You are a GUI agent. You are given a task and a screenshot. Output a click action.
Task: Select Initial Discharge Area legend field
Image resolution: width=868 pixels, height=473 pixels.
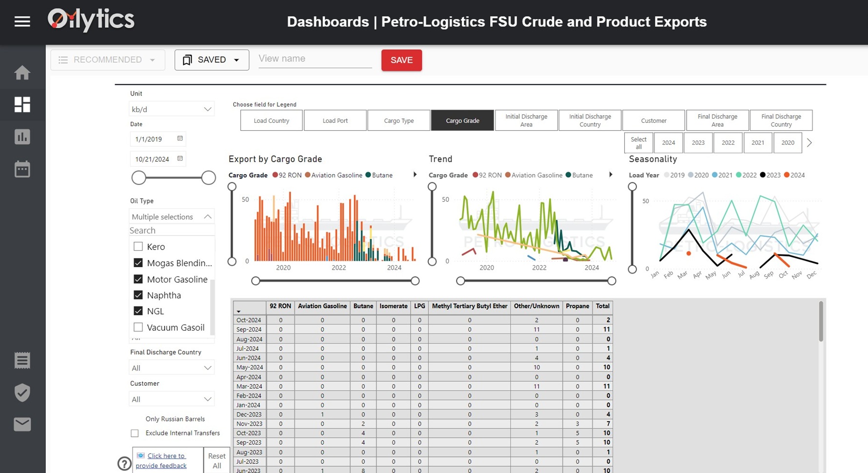coord(526,120)
